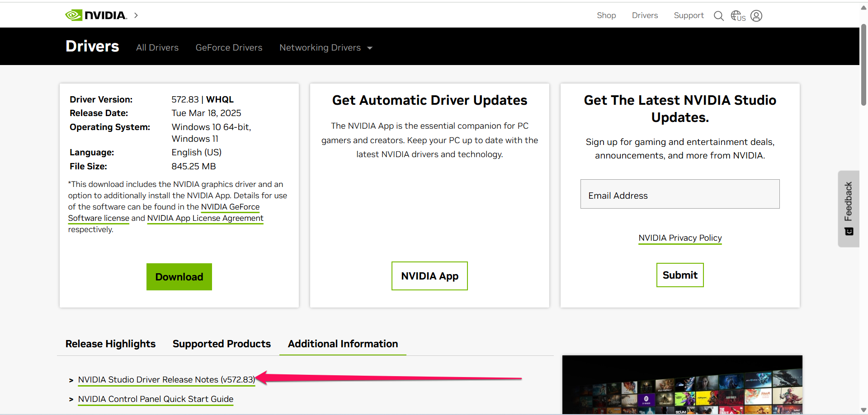The width and height of the screenshot is (868, 415).
Task: Submit the email signup form
Action: [x=679, y=275]
